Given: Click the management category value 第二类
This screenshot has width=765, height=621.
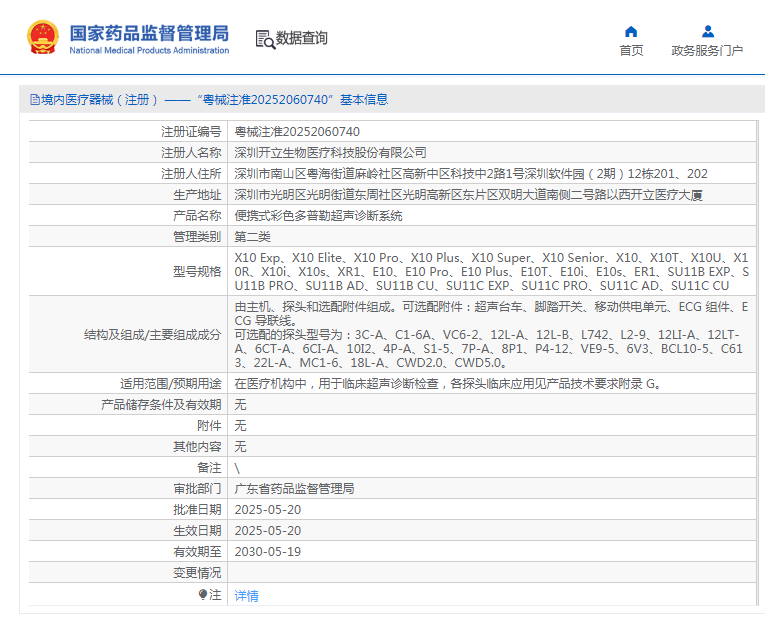Looking at the screenshot, I should [x=252, y=236].
